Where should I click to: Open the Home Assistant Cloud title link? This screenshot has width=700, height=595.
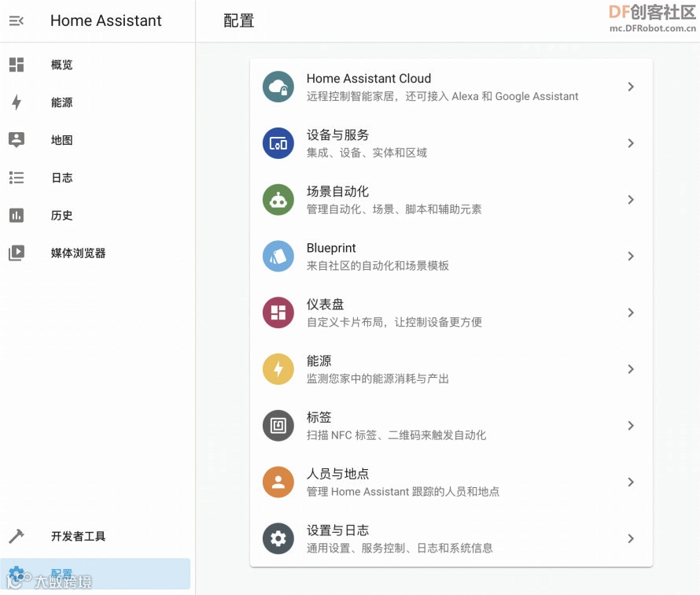point(369,79)
